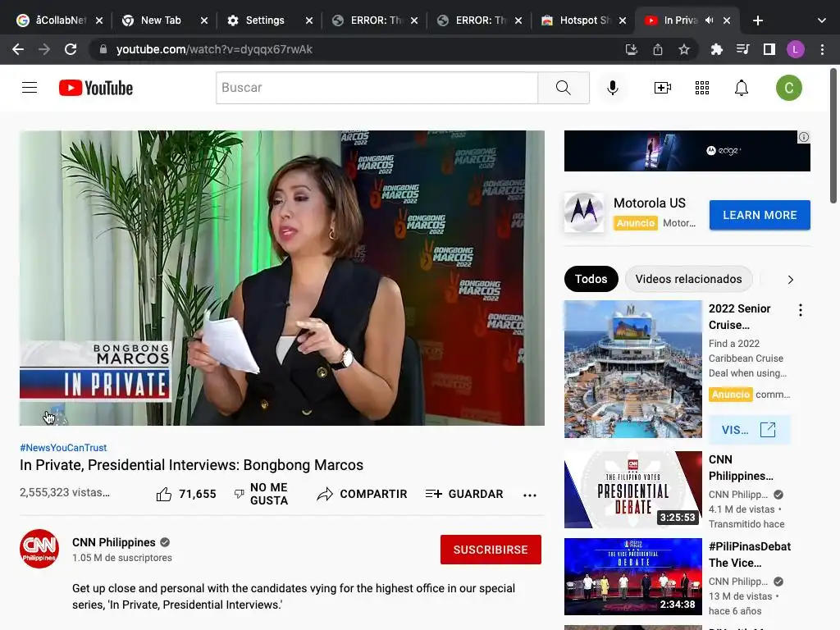Go back in browser history
The image size is (840, 630).
[18, 49]
